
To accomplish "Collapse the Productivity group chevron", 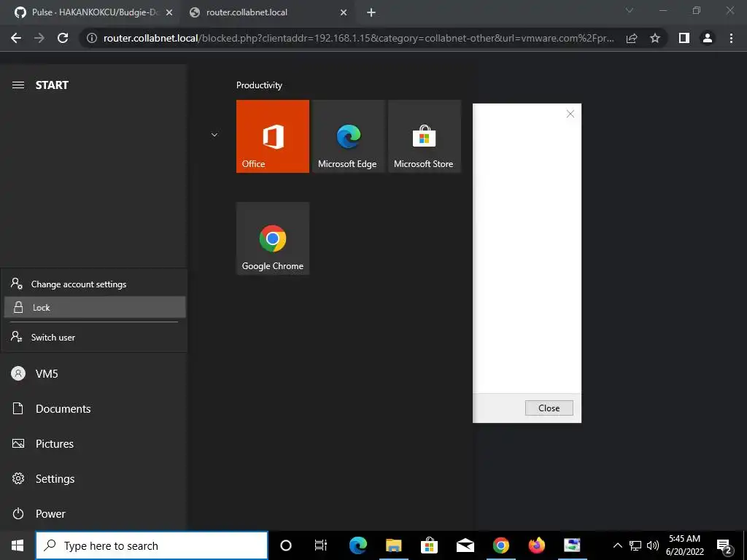I will click(214, 135).
